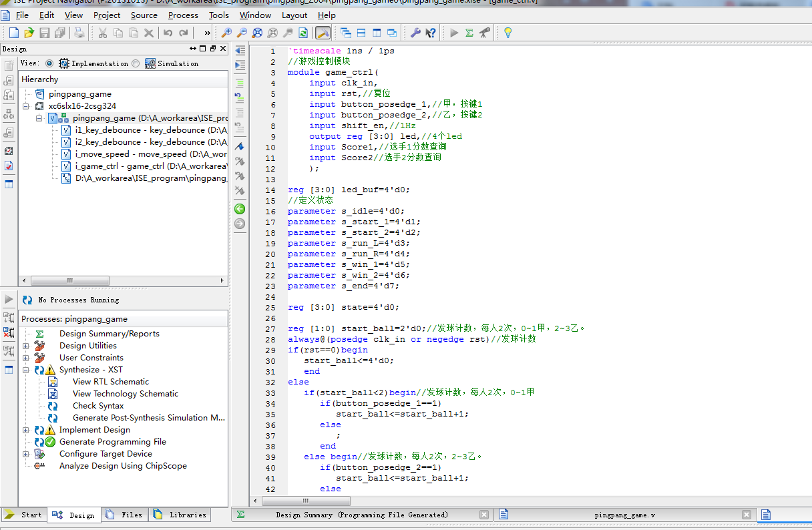
Task: Click the New file icon in toolbar
Action: [x=13, y=33]
